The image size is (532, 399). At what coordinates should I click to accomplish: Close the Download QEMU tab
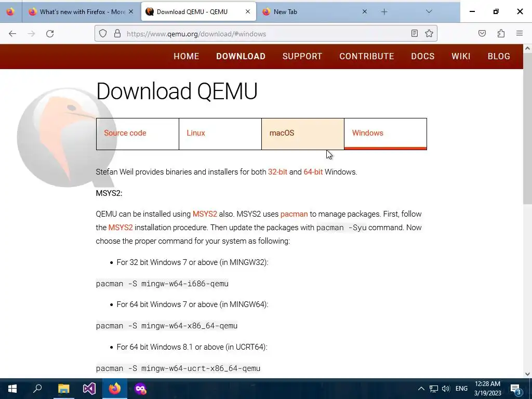(248, 11)
